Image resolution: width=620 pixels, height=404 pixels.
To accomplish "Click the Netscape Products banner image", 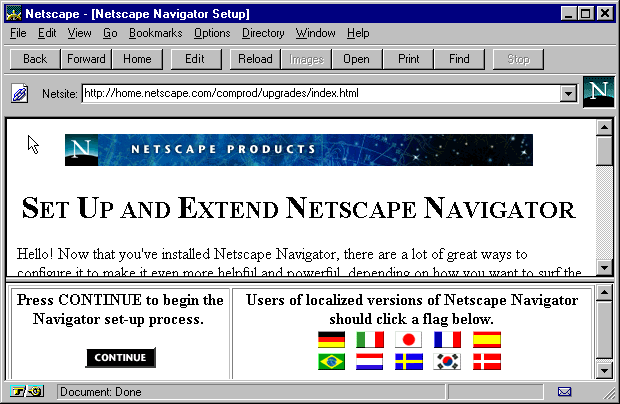I will pyautogui.click(x=299, y=150).
